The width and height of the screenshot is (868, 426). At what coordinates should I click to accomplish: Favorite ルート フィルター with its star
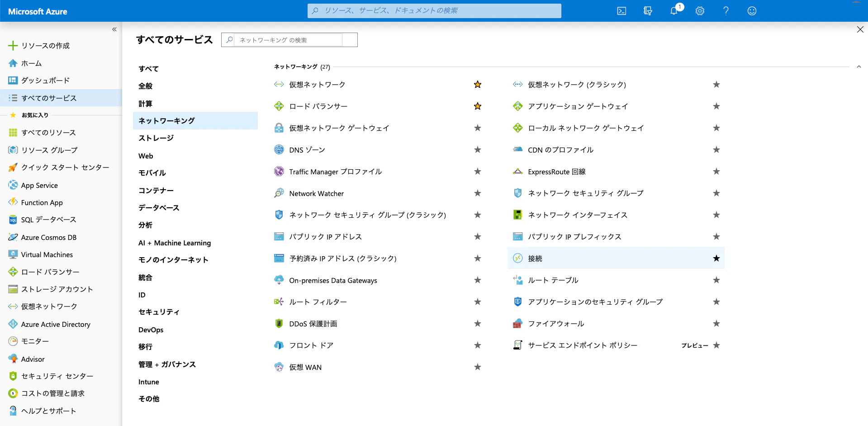(478, 302)
